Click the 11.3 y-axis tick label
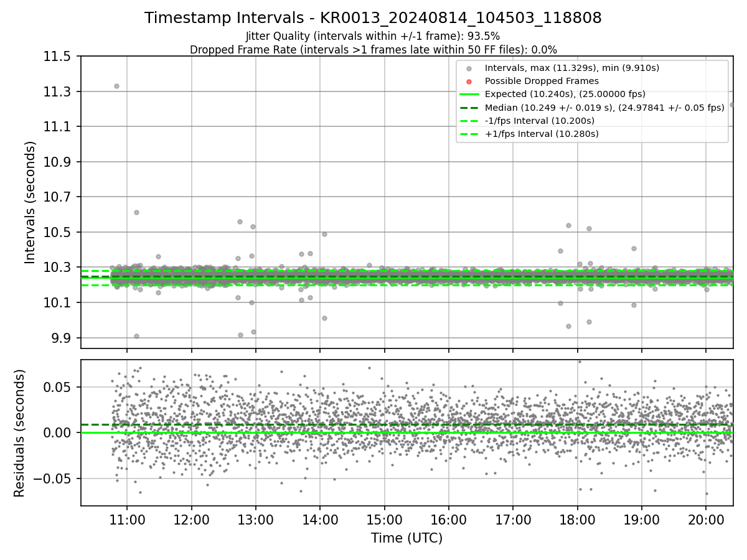747x560 pixels. click(x=59, y=91)
